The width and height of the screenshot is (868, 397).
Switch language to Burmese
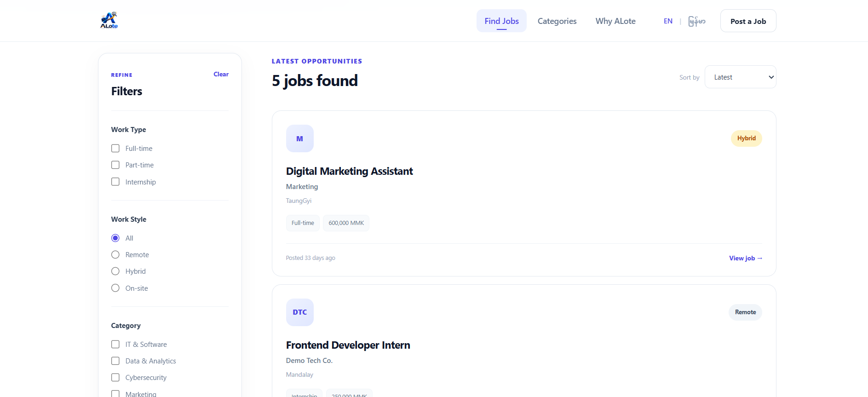(x=697, y=21)
